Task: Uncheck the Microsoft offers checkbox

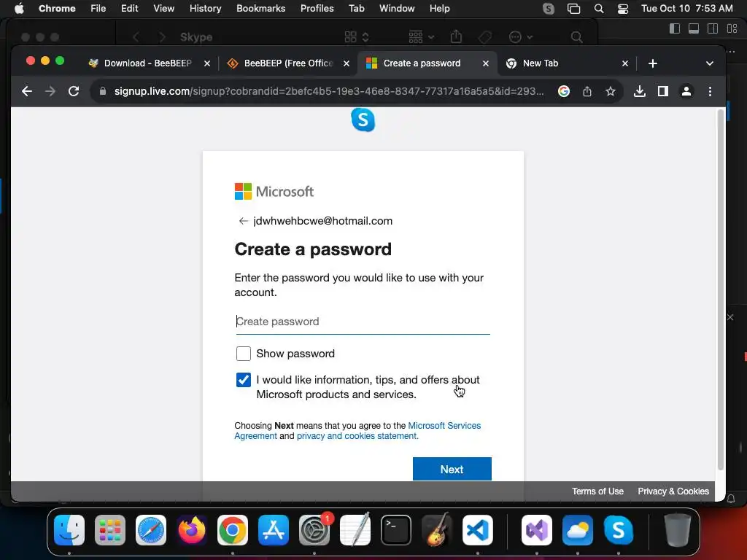Action: pyautogui.click(x=244, y=379)
